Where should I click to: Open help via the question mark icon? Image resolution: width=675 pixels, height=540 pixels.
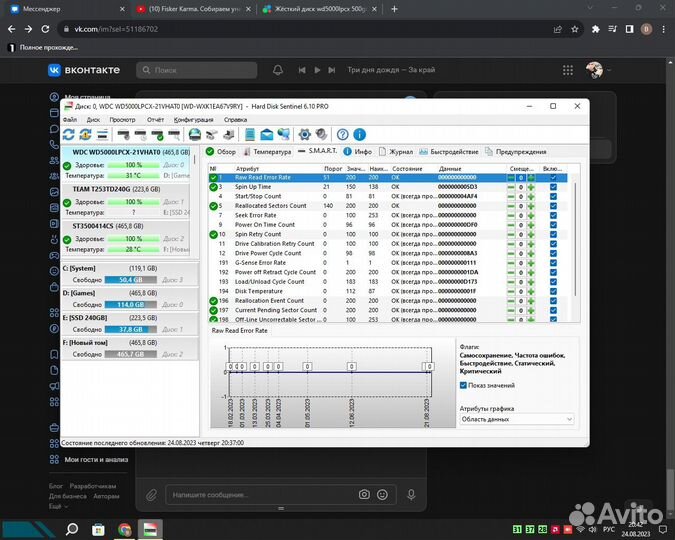[x=343, y=135]
